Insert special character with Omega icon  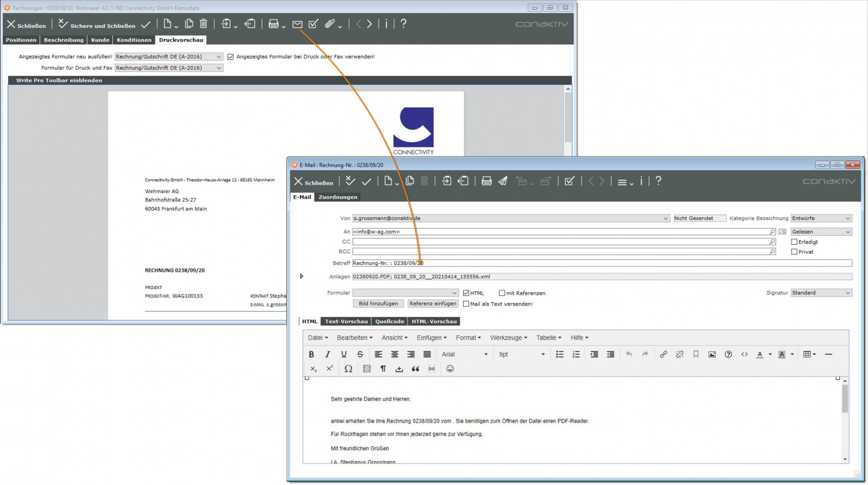pyautogui.click(x=348, y=369)
